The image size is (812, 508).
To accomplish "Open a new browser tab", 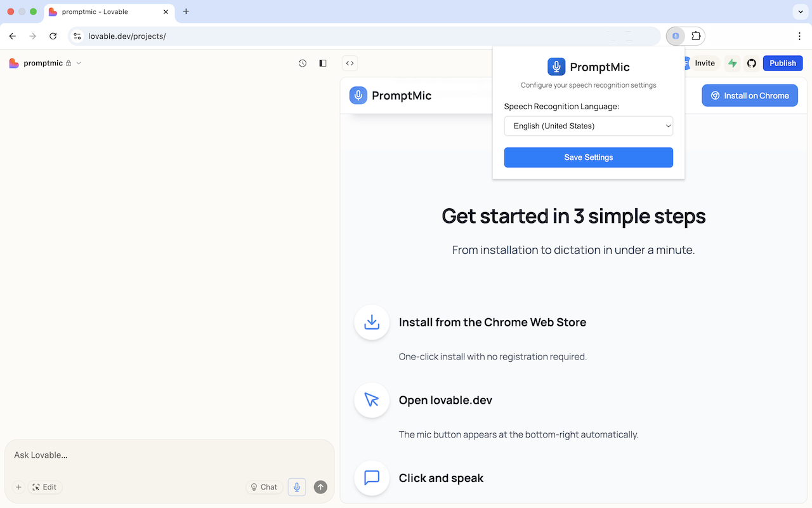I will (186, 11).
